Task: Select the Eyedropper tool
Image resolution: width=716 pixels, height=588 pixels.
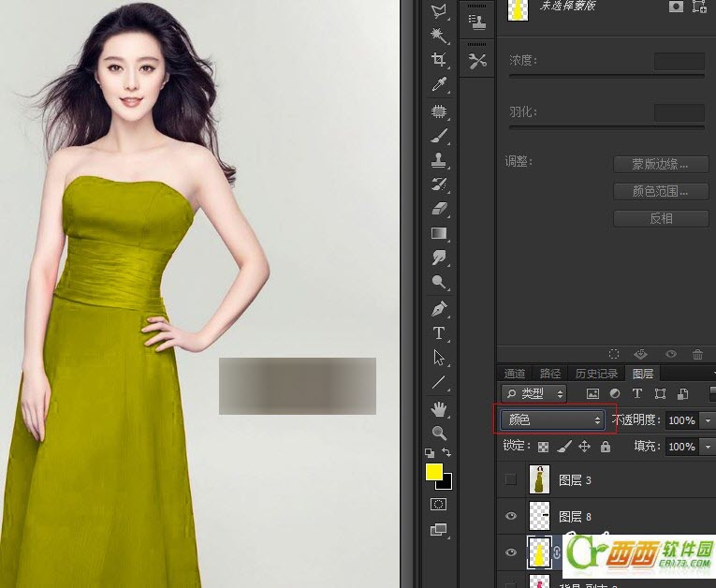Action: coord(438,85)
